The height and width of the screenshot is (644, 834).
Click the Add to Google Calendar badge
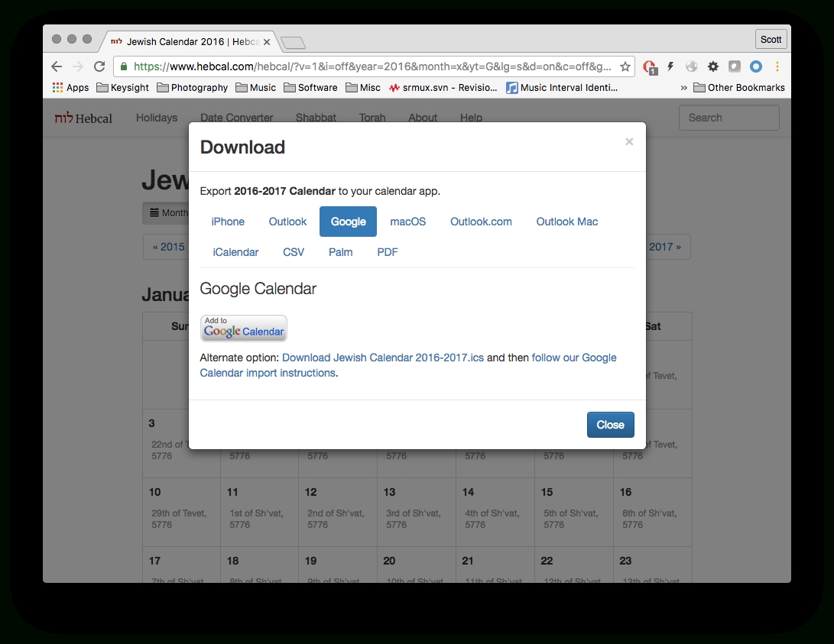[x=244, y=328]
